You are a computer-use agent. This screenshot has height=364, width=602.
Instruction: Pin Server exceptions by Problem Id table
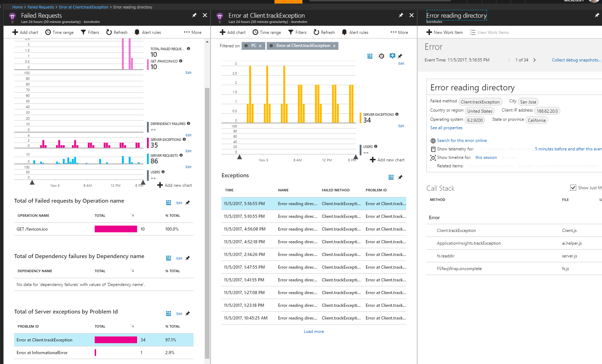(x=188, y=314)
